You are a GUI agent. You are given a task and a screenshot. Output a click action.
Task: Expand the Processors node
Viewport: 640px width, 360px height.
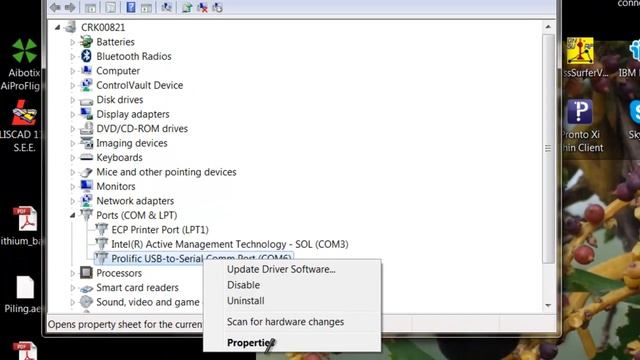(73, 273)
